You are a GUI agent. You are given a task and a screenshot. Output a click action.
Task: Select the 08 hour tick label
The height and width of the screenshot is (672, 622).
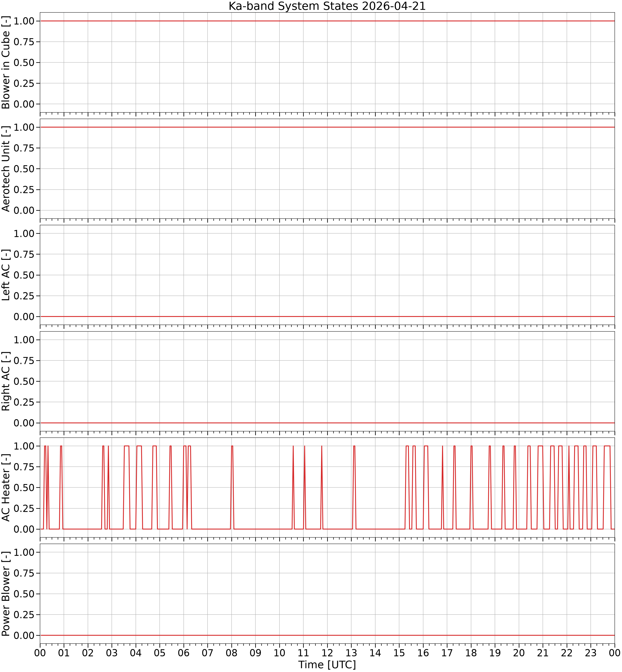232,653
